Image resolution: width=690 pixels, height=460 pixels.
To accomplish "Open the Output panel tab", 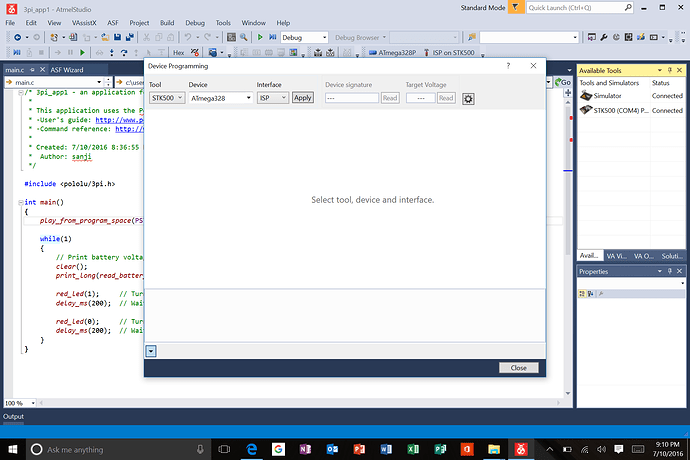I will coord(13,416).
